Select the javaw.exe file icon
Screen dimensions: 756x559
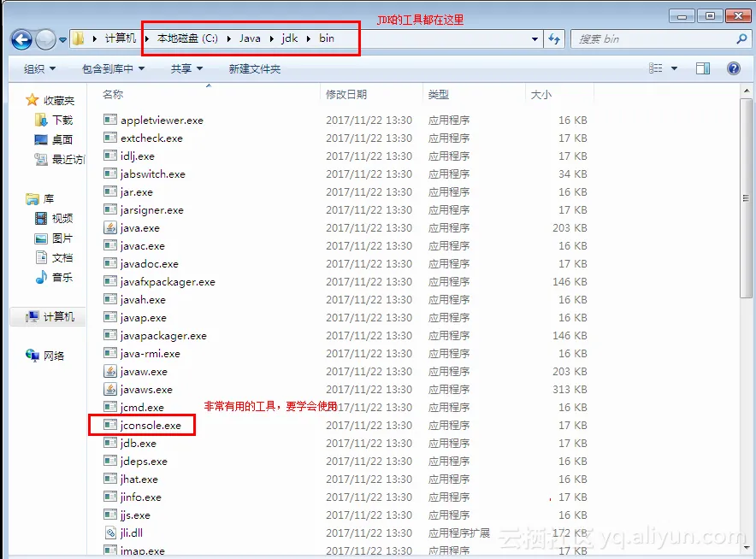pos(110,371)
